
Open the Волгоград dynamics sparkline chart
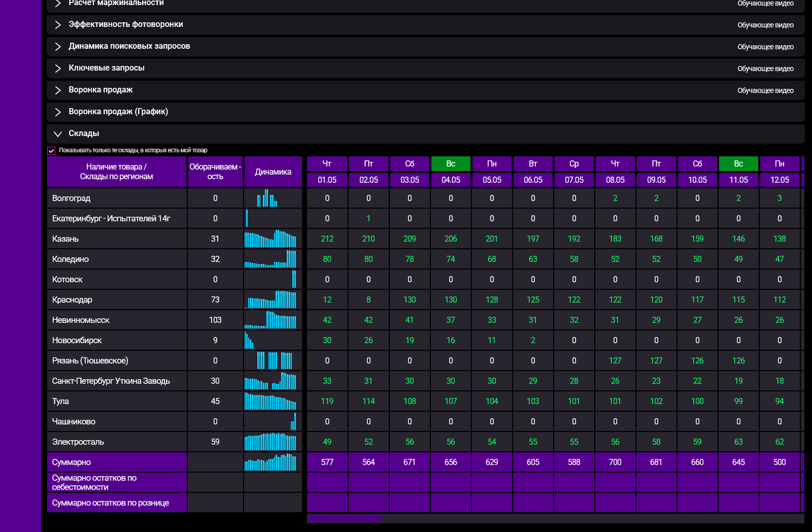(x=267, y=198)
